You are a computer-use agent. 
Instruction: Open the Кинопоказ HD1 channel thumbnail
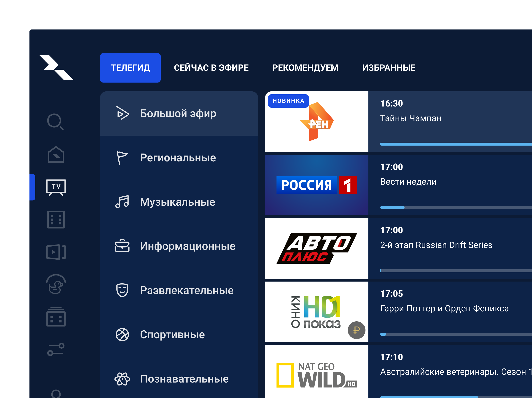[317, 312]
